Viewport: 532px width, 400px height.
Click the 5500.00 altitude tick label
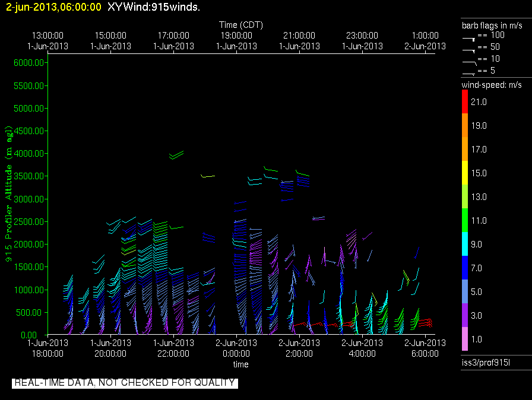(29, 86)
